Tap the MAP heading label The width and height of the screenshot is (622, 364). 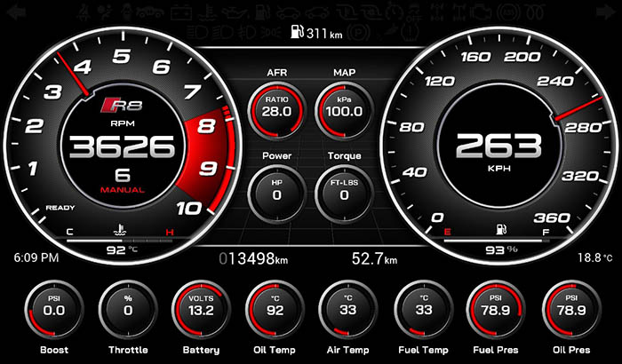tap(345, 73)
